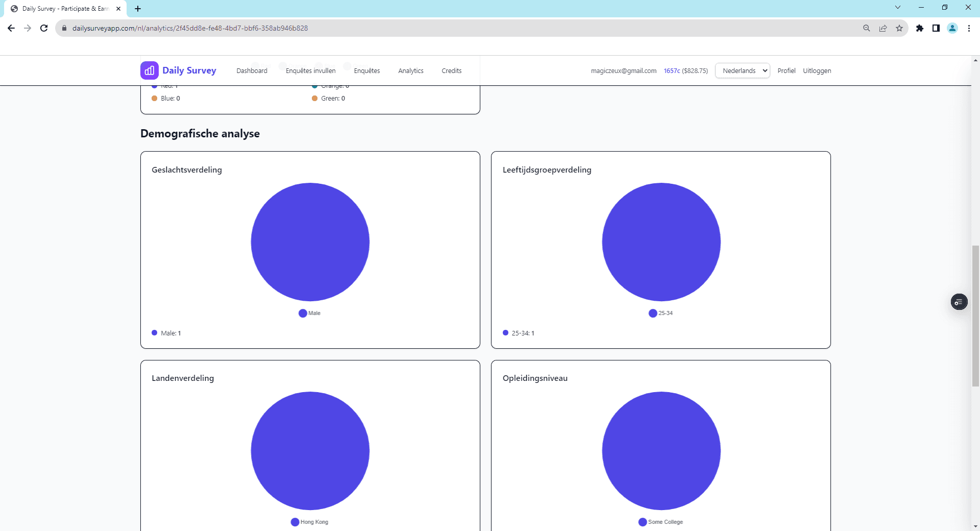
Task: Click the Uitloggen link
Action: 817,70
